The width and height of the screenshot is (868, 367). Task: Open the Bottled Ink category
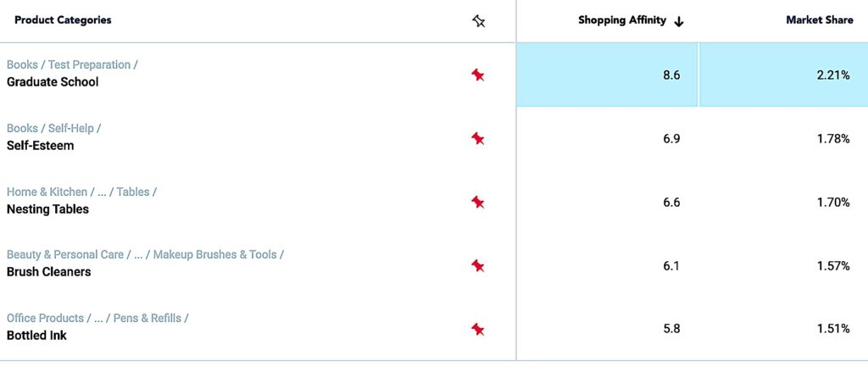point(36,336)
